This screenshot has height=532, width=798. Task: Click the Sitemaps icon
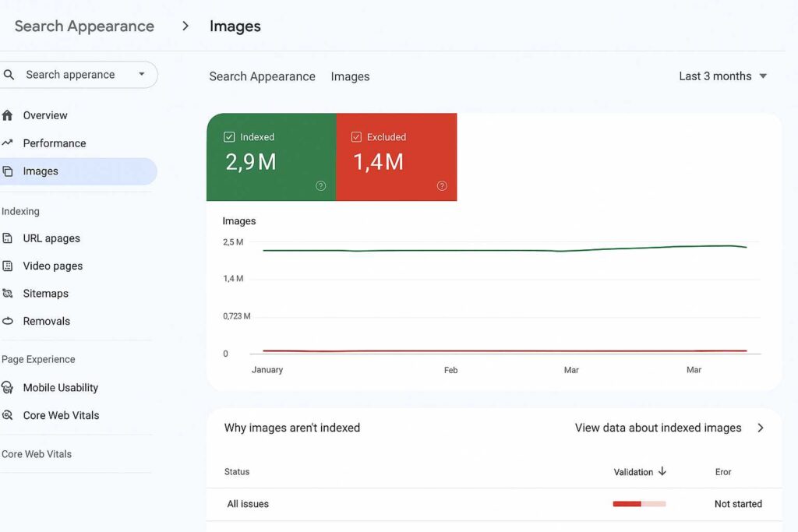8,294
